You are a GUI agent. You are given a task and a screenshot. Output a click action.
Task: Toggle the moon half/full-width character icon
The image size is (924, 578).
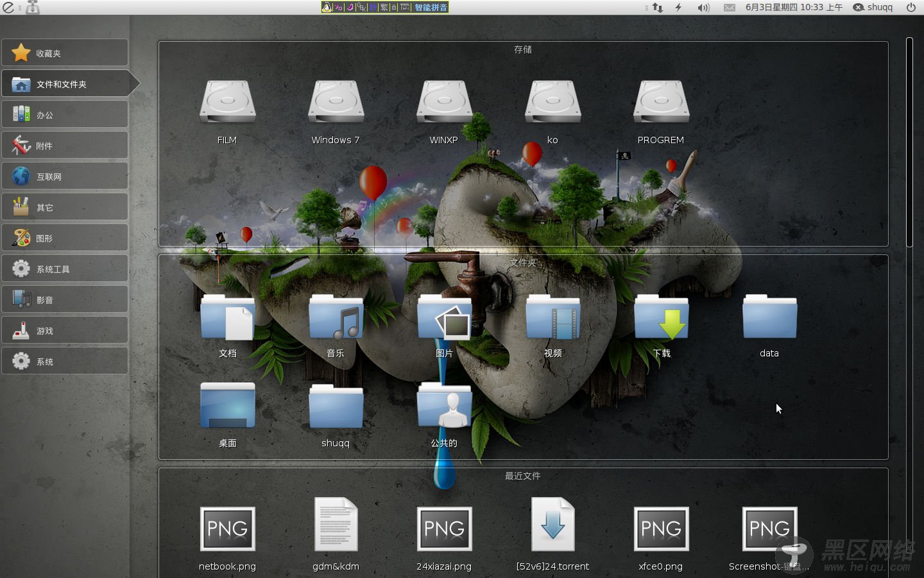coord(350,7)
